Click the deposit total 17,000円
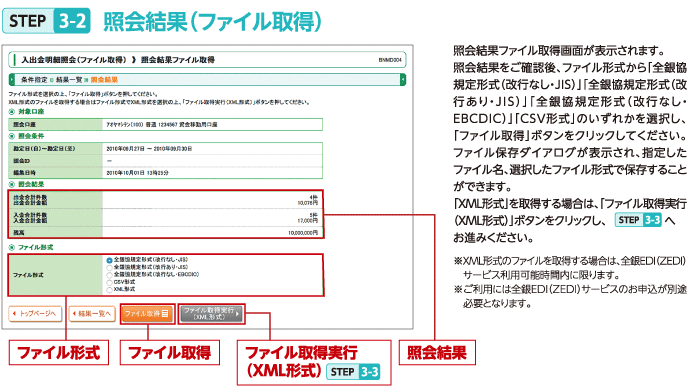Image resolution: width=690 pixels, height=390 pixels. coord(307,221)
